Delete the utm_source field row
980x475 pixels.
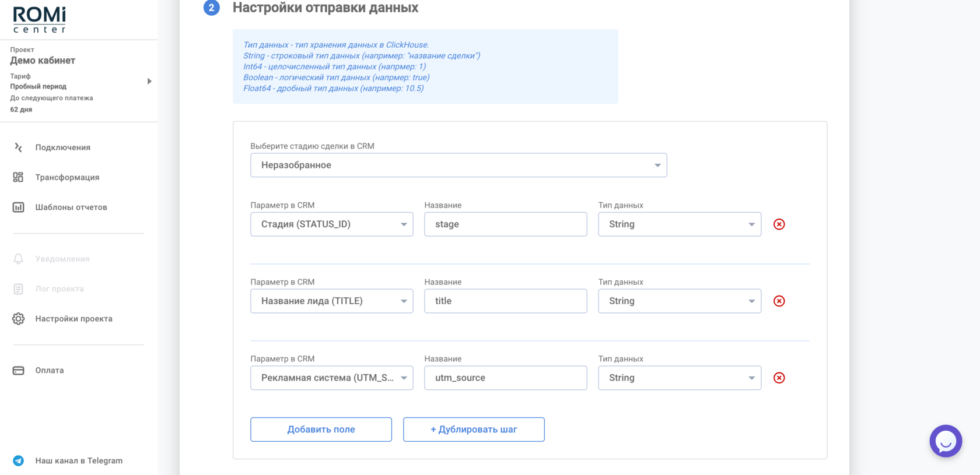(779, 378)
